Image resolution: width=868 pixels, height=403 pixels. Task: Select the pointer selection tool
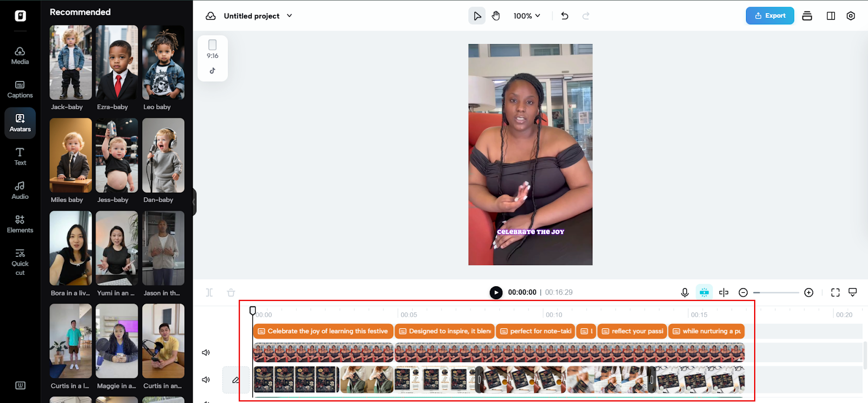coord(477,16)
